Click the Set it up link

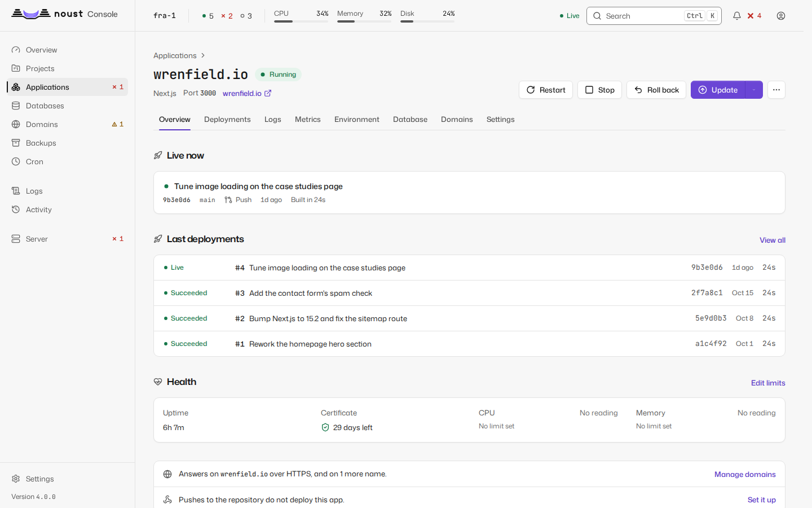point(762,500)
